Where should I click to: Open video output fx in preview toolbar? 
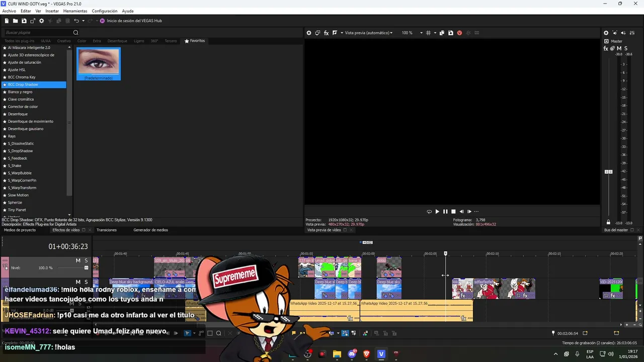(x=326, y=33)
